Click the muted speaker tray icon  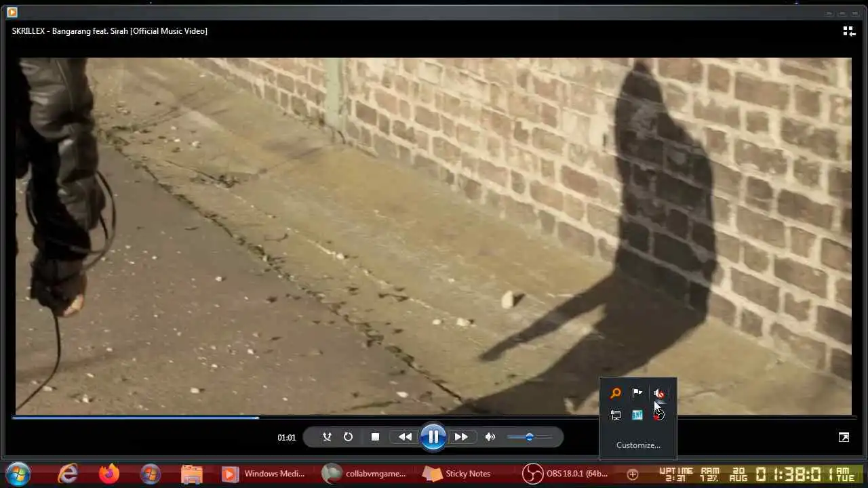click(658, 393)
